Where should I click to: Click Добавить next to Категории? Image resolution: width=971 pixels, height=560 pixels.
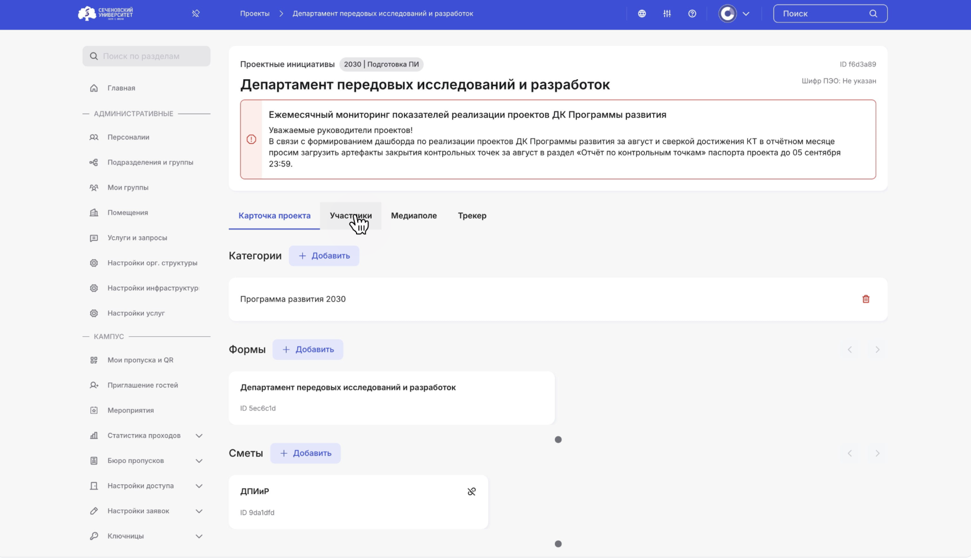[x=324, y=255]
